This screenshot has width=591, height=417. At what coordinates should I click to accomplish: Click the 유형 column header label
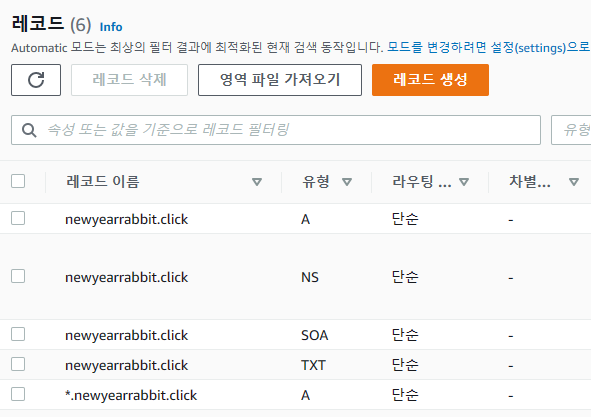tap(316, 181)
